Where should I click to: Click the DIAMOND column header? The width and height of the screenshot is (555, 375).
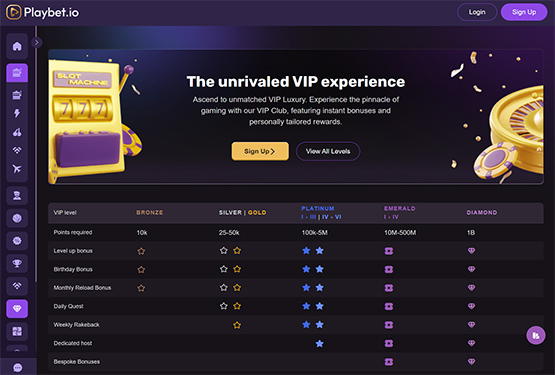482,212
